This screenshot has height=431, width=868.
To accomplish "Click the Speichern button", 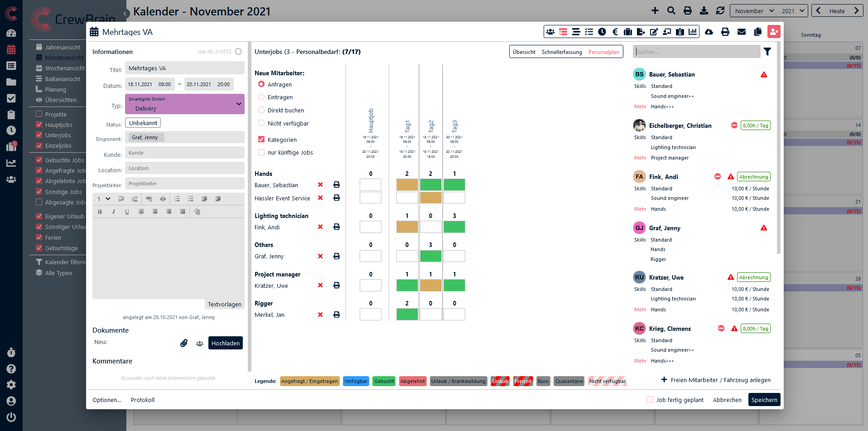I will point(764,400).
